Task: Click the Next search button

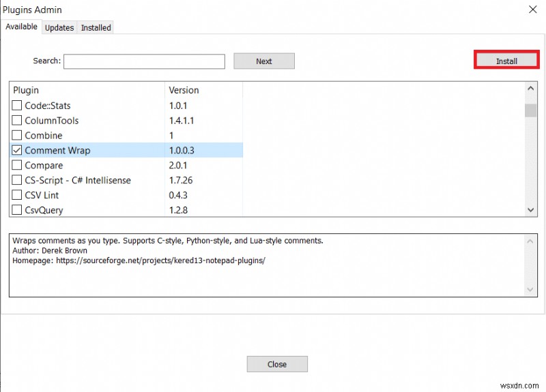Action: 264,61
